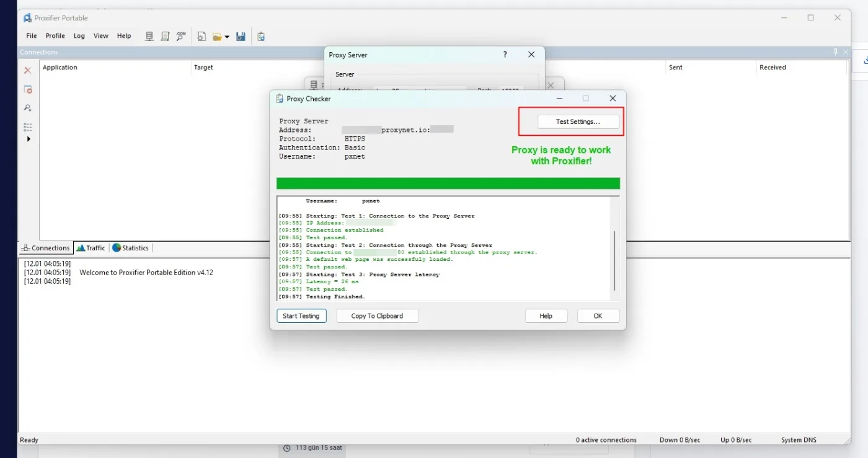Click the new profile toolbar icon
The image size is (868, 458).
201,37
